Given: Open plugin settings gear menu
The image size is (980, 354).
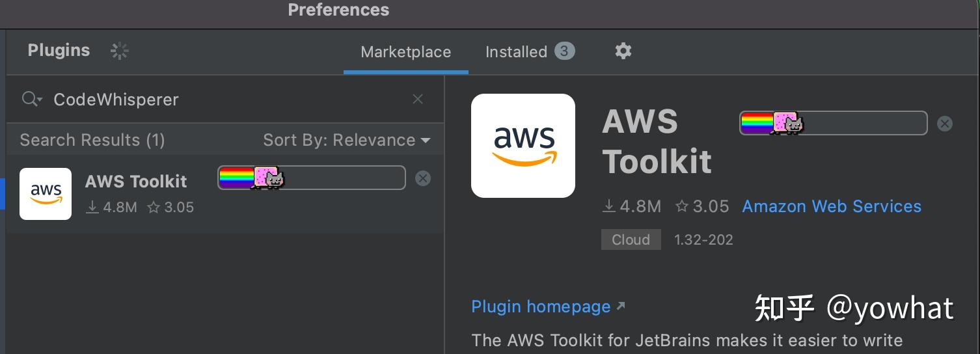Looking at the screenshot, I should (623, 51).
